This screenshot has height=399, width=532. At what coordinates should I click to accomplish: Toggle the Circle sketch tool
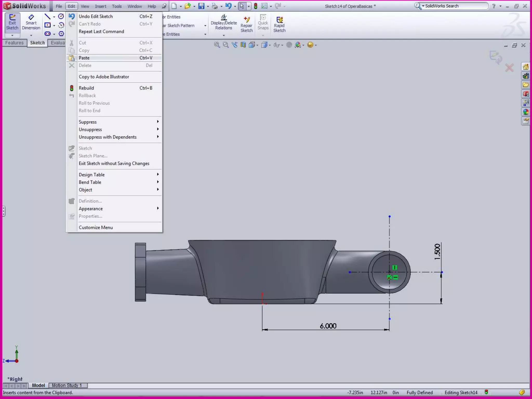[x=61, y=17]
